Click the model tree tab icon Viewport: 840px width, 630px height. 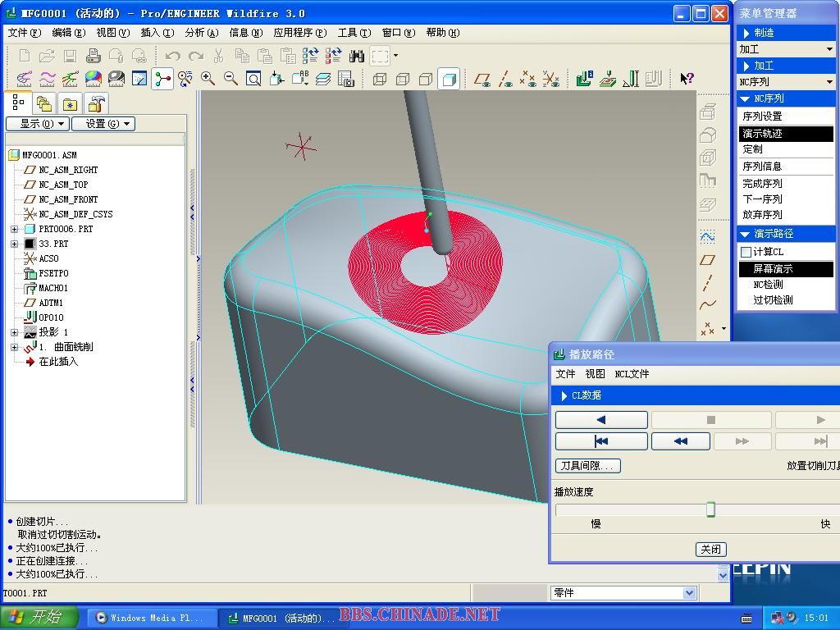(x=18, y=103)
